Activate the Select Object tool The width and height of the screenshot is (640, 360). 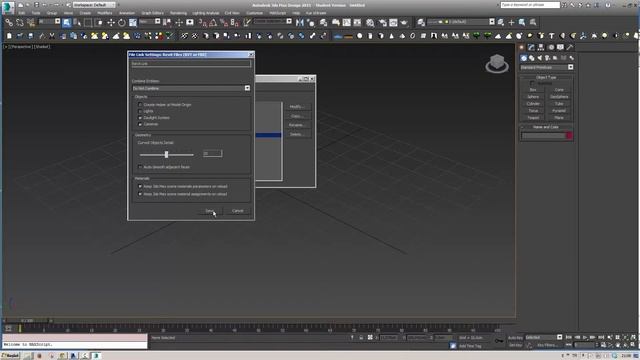click(x=67, y=22)
